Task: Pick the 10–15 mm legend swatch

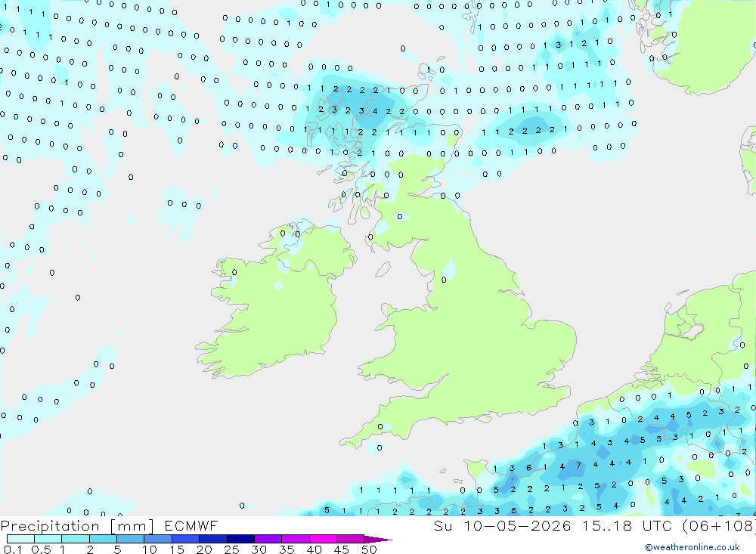Action: click(x=158, y=539)
